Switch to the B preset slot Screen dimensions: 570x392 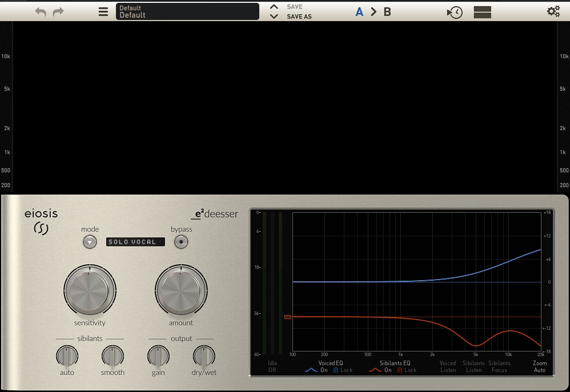387,11
